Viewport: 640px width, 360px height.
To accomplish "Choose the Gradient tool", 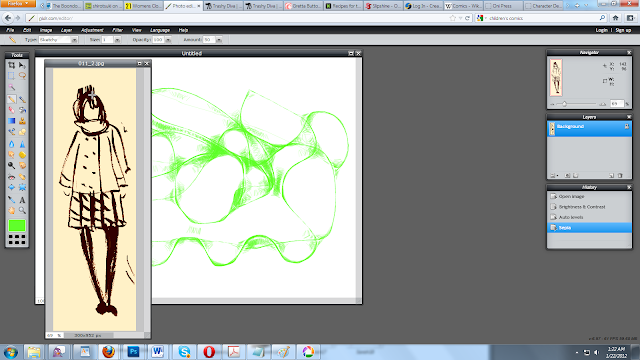I will [11, 121].
